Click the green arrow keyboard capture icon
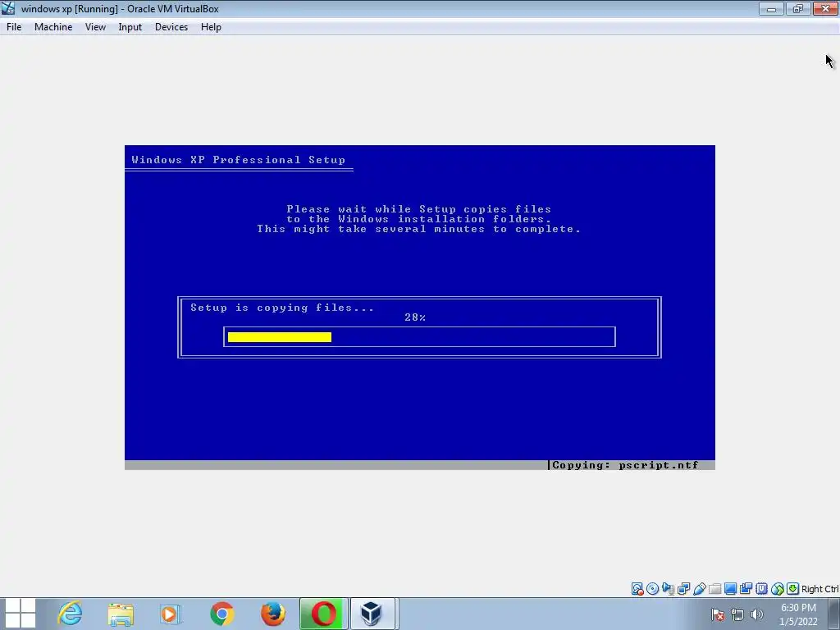Image resolution: width=840 pixels, height=630 pixels. coord(793,589)
